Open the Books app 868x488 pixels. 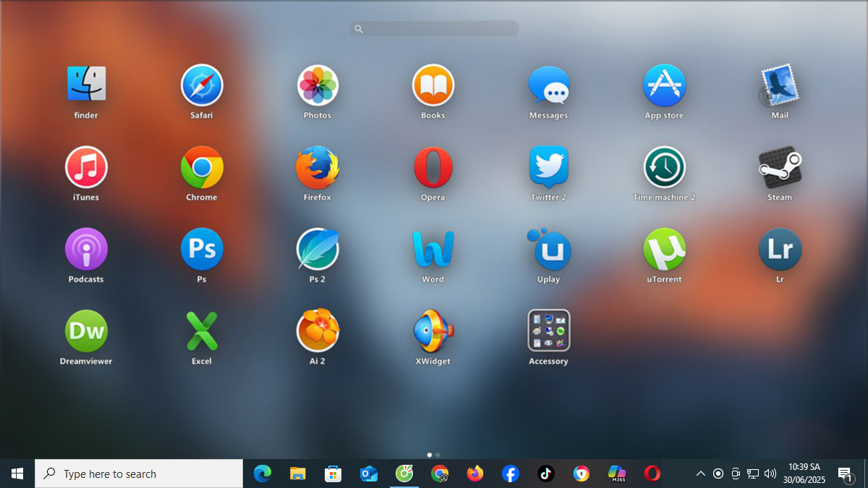coord(433,85)
